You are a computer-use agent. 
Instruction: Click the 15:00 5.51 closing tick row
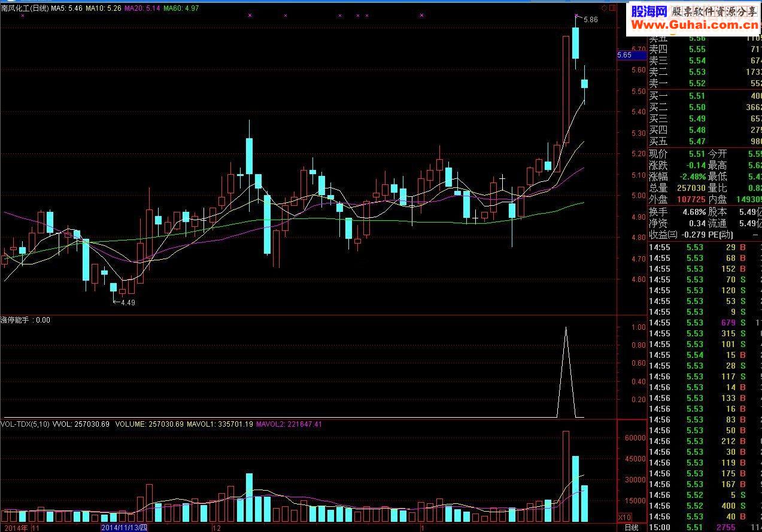click(x=705, y=527)
